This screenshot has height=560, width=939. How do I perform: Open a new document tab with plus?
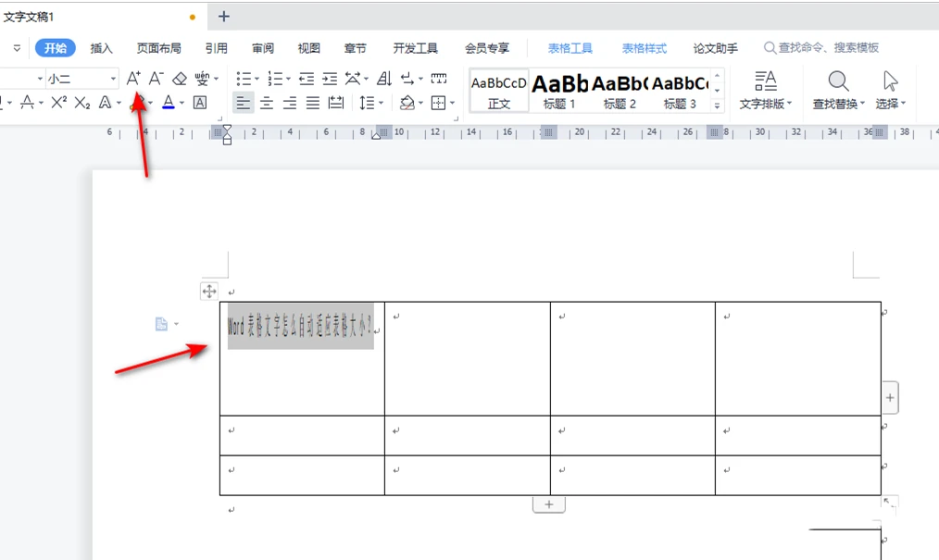pos(224,16)
